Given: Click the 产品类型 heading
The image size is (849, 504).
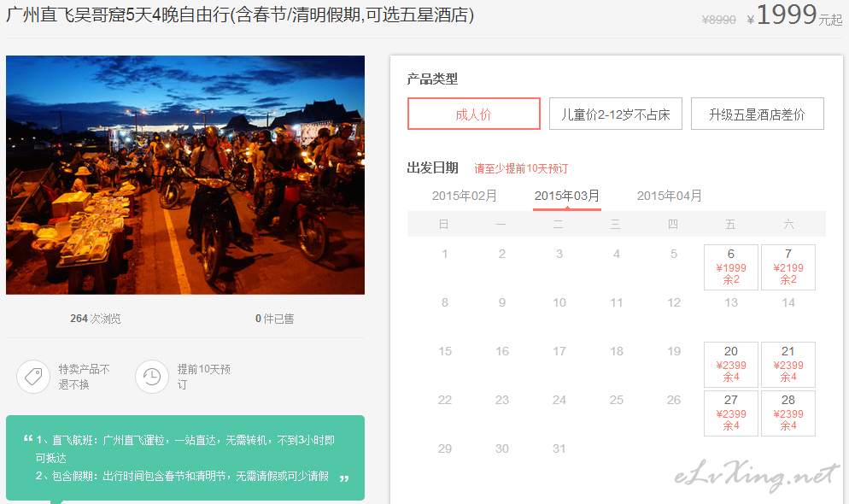Looking at the screenshot, I should click(432, 79).
